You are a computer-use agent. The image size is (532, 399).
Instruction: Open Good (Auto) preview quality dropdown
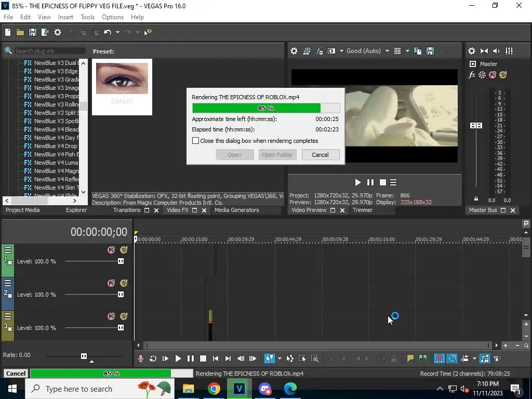click(387, 51)
